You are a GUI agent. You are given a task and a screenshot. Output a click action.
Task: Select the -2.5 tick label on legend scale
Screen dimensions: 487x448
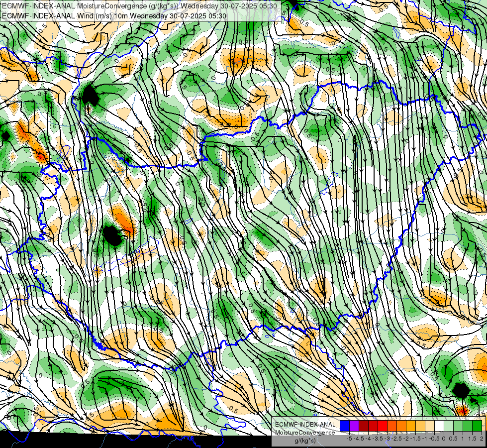coord(396,439)
